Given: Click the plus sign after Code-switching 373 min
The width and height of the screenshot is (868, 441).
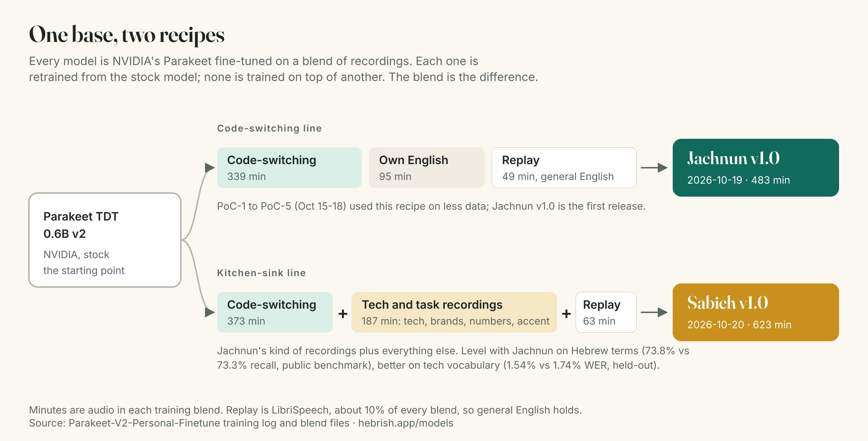Looking at the screenshot, I should point(342,313).
